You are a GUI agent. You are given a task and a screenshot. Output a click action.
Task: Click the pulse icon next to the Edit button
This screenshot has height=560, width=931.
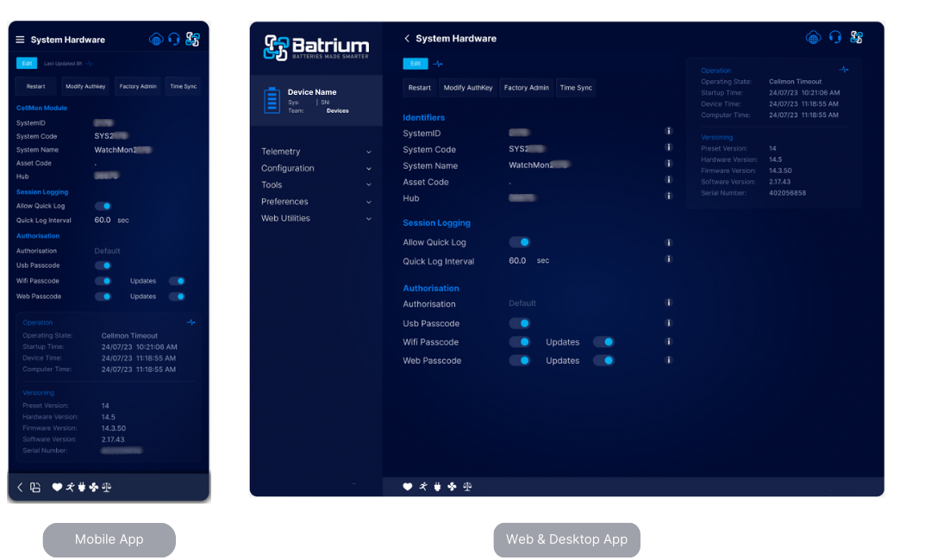436,63
